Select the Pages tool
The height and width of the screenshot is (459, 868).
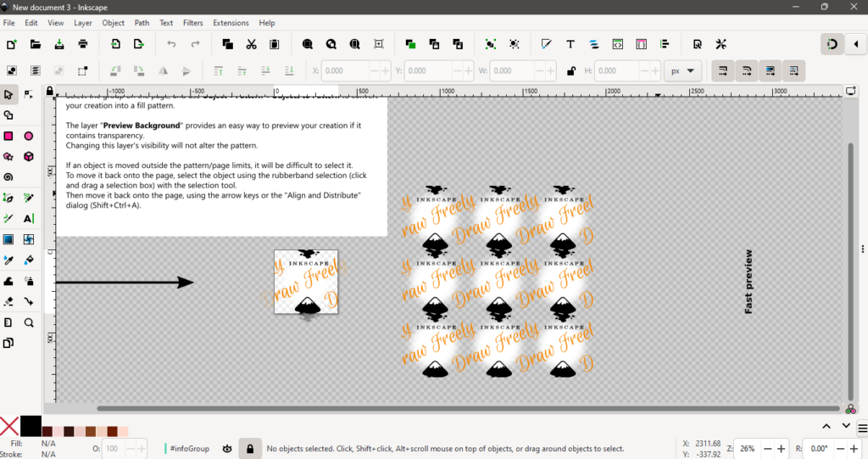[8, 343]
